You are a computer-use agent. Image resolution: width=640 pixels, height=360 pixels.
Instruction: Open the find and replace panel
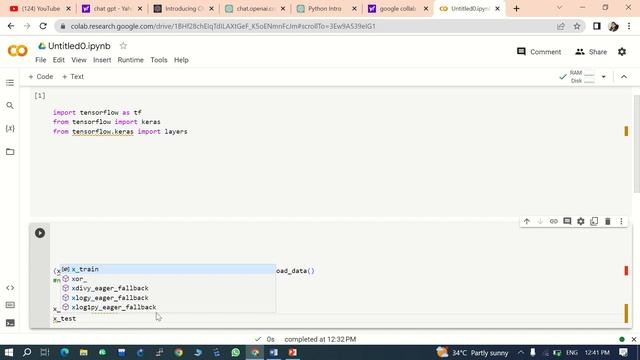point(10,106)
